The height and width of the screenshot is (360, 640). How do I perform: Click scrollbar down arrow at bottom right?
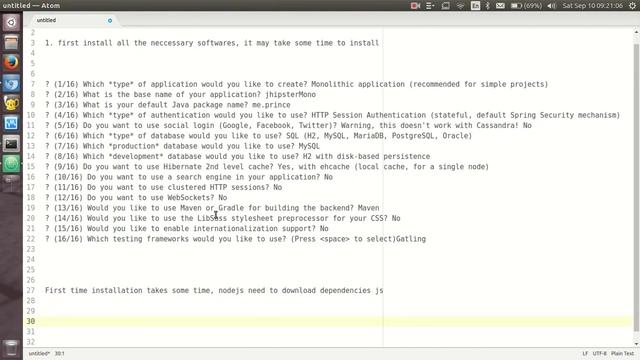(636, 344)
